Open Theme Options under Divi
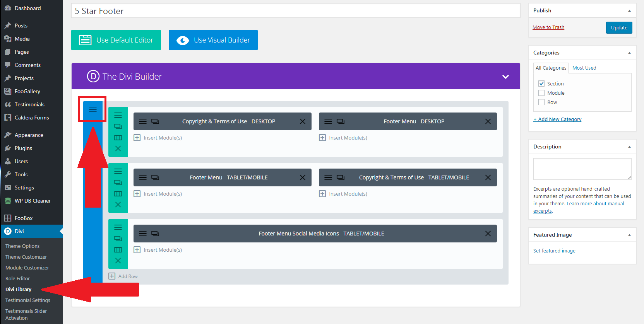This screenshot has width=644, height=324. 22,246
